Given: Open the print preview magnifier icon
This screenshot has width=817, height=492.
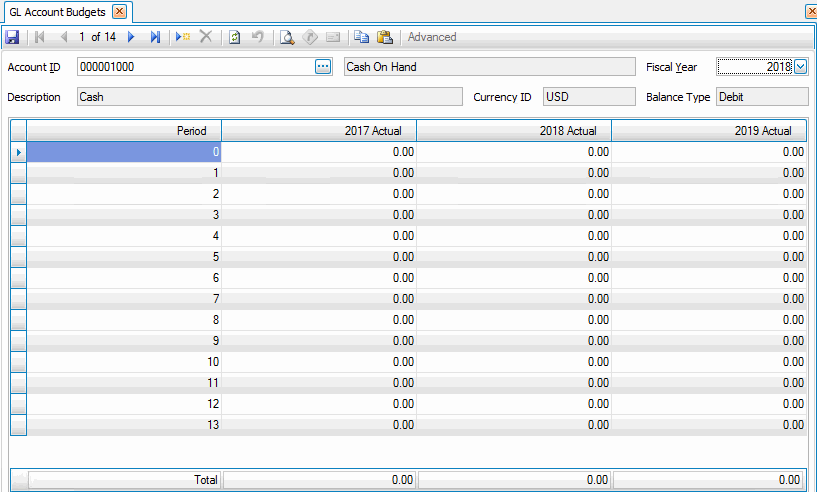Looking at the screenshot, I should [286, 37].
